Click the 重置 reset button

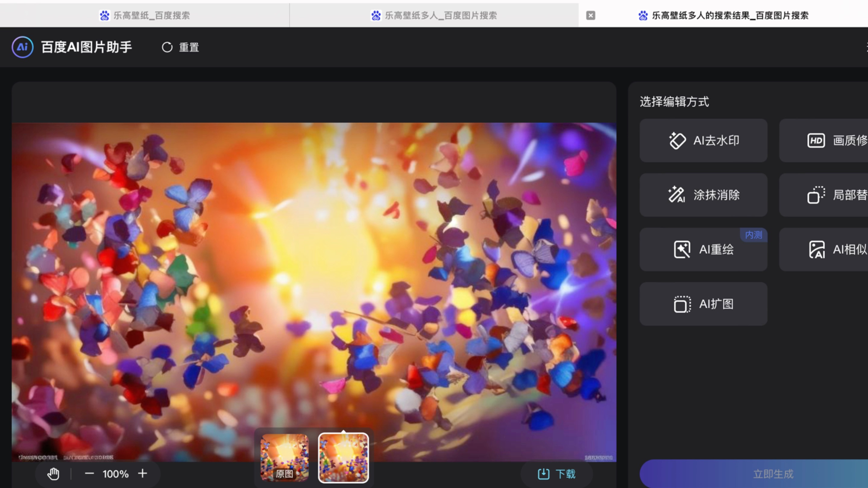coord(180,47)
